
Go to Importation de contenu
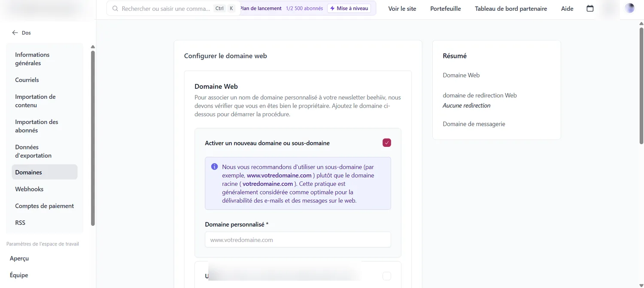point(45,101)
